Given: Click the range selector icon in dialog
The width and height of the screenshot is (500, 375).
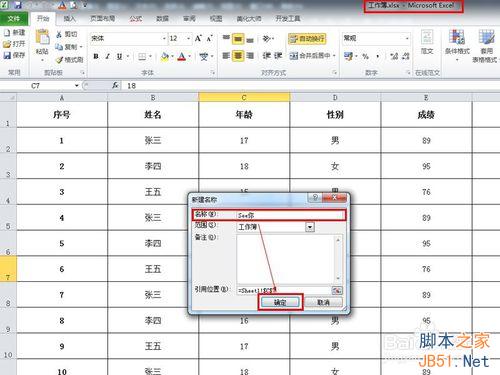Looking at the screenshot, I should (x=337, y=290).
